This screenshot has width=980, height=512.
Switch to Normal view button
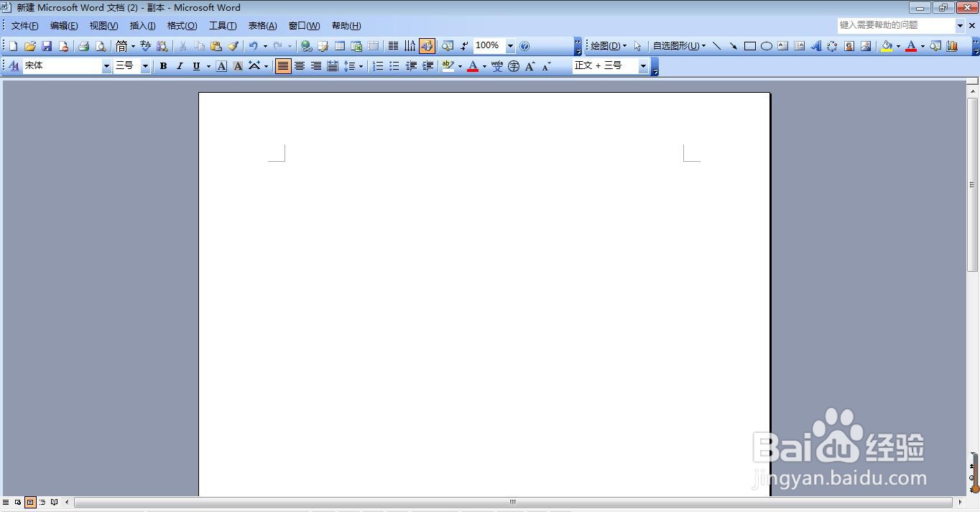coord(6,502)
